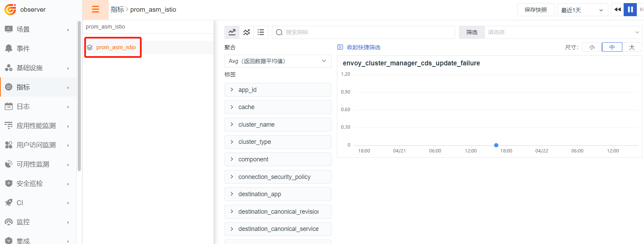Click the 应用性能监测 sidebar icon

pyautogui.click(x=9, y=126)
